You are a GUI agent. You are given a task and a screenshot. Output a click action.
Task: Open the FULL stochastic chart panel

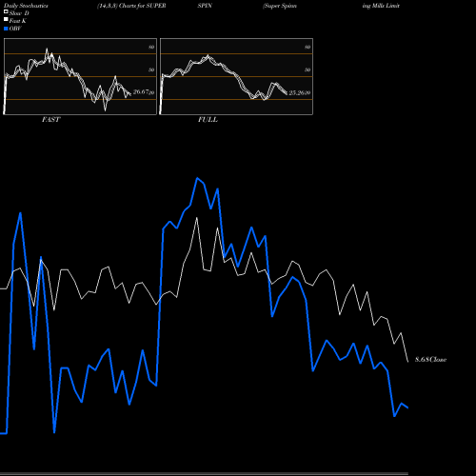click(x=236, y=76)
